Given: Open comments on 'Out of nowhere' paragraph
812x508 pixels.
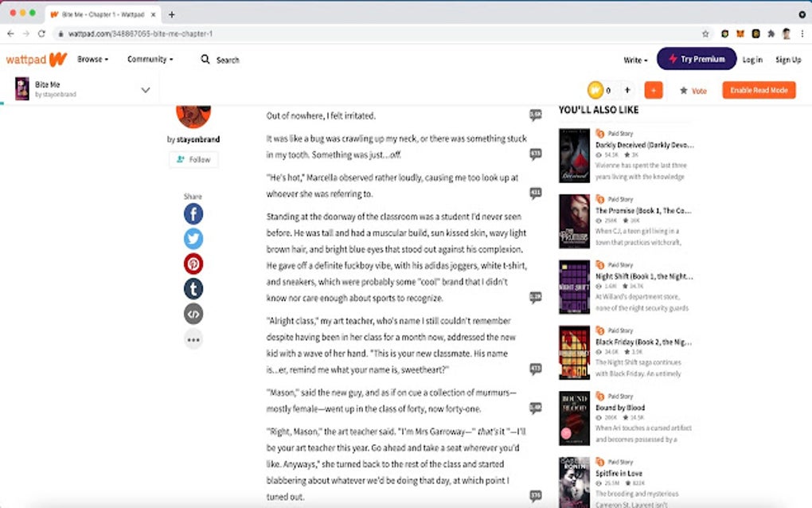Looking at the screenshot, I should [x=536, y=115].
